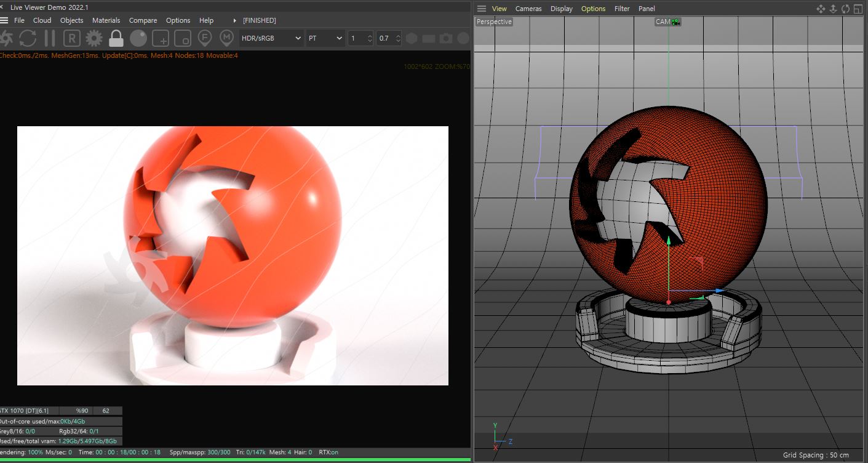Open the PT kernel dropdown
868x463 pixels.
[325, 38]
